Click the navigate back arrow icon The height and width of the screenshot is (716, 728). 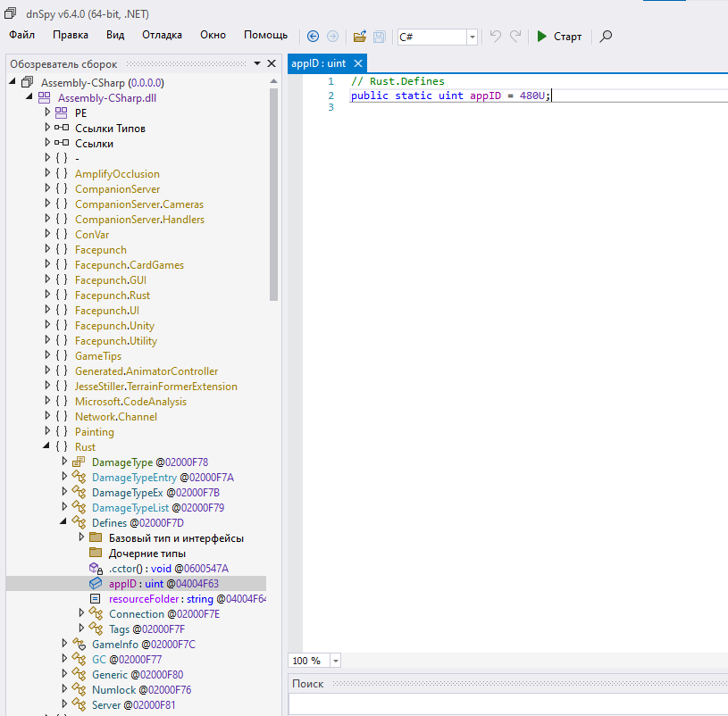[x=313, y=37]
